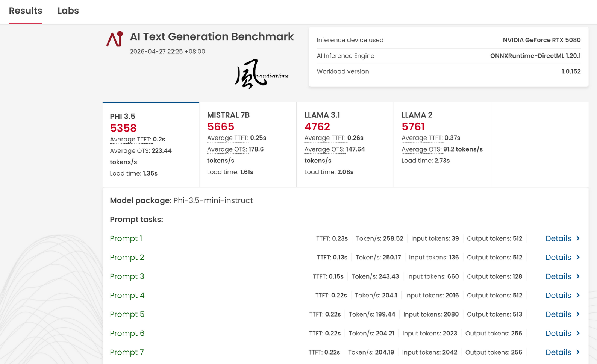Open Prompt 2 link
The image size is (597, 364).
[x=127, y=258]
